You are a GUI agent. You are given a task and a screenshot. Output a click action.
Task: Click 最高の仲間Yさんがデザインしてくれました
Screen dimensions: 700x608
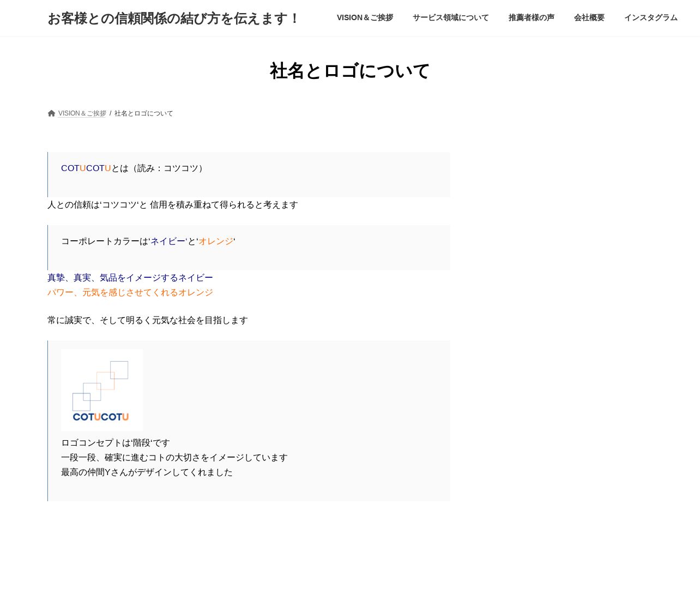pyautogui.click(x=147, y=472)
